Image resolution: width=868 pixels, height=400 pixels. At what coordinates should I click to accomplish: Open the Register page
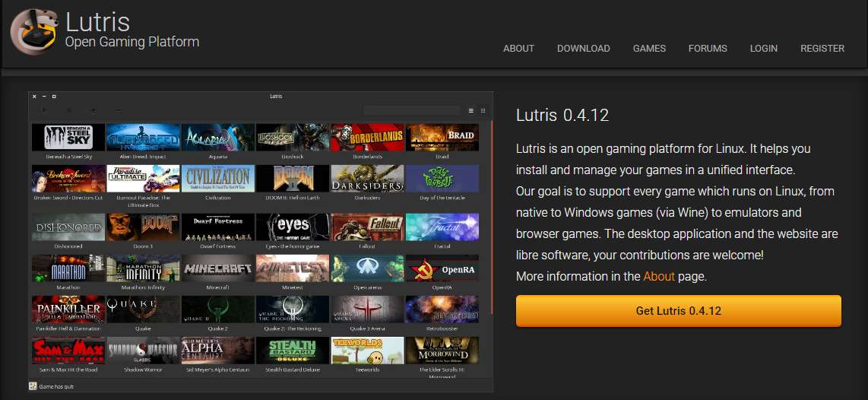[822, 48]
